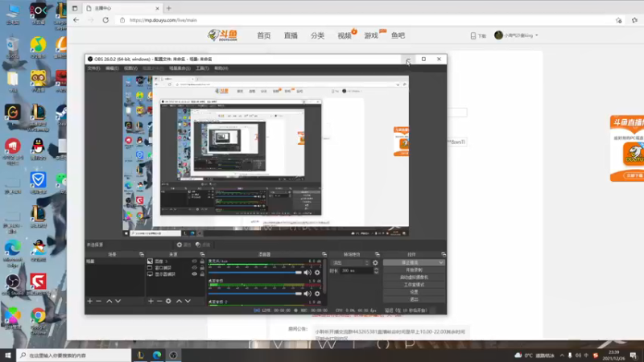Add a new scene with plus icon in Scenes panel
The height and width of the screenshot is (362, 644).
click(x=89, y=301)
